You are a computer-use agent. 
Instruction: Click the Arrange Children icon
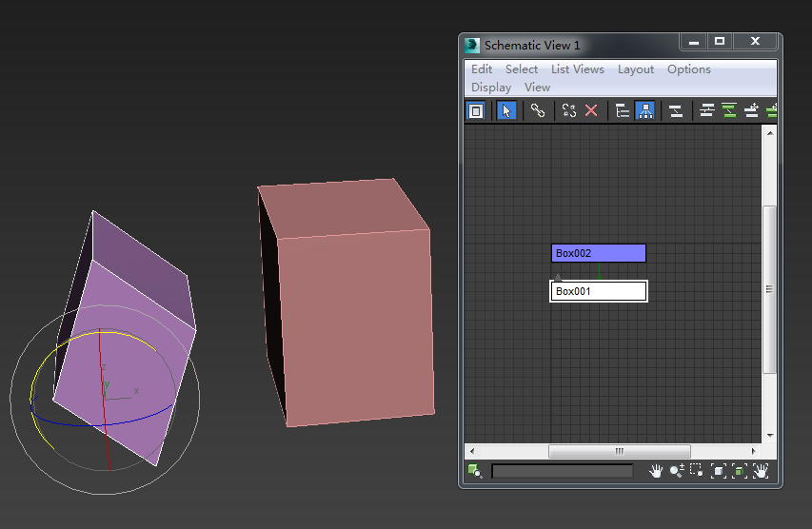[x=706, y=110]
